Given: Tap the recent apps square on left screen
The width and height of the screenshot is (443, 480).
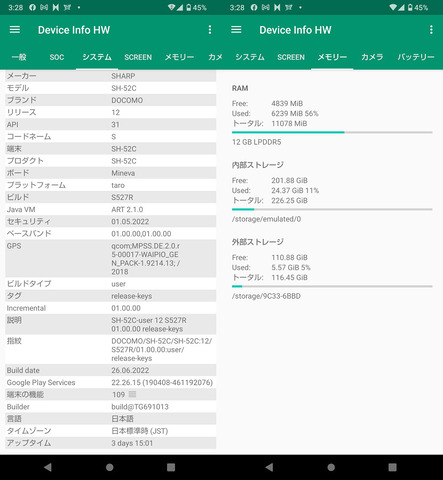Looking at the screenshot, I should point(171,467).
